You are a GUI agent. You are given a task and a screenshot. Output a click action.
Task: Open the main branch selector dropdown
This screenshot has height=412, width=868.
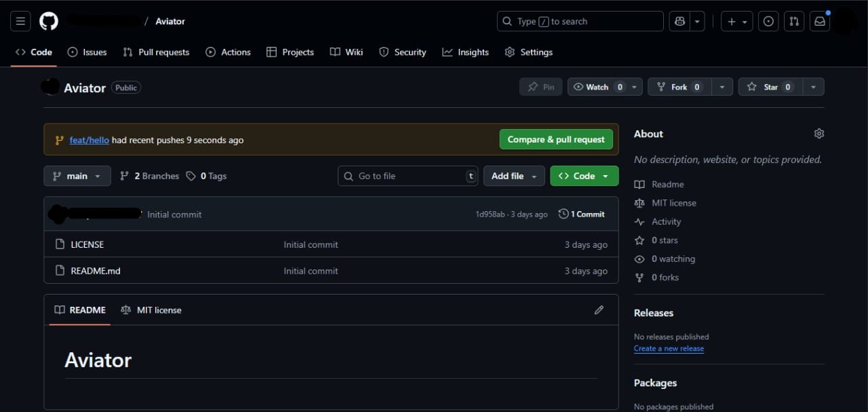77,176
